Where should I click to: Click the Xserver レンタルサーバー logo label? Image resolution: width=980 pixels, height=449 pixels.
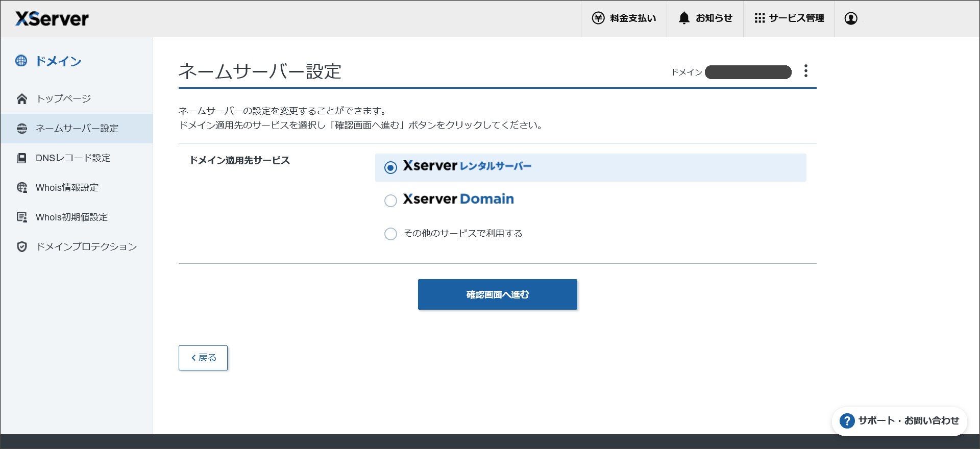(467, 166)
